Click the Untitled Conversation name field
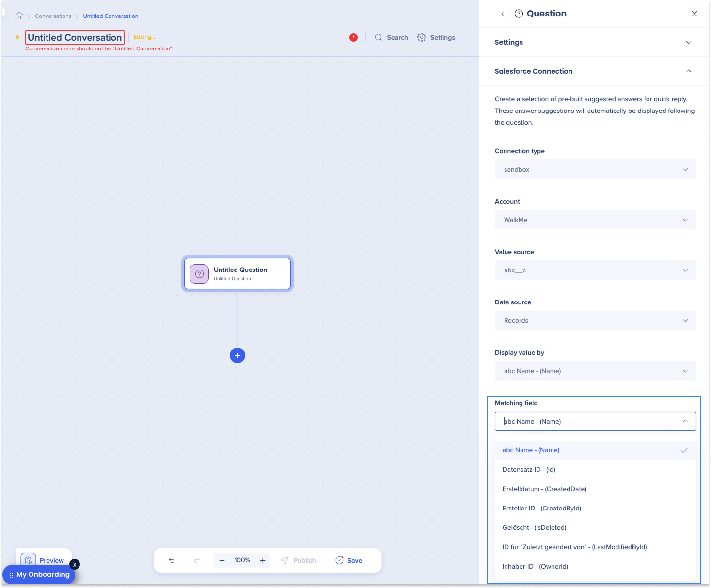 point(75,37)
